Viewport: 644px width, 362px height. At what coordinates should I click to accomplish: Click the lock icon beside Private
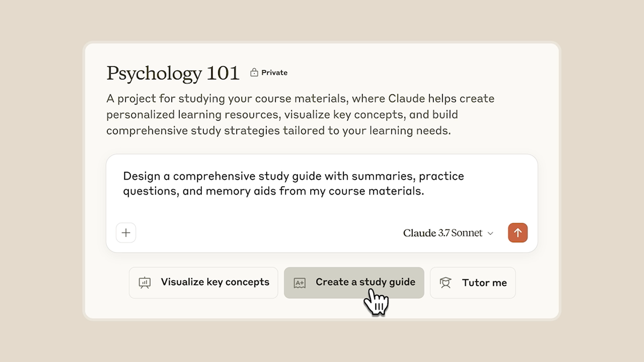(254, 72)
